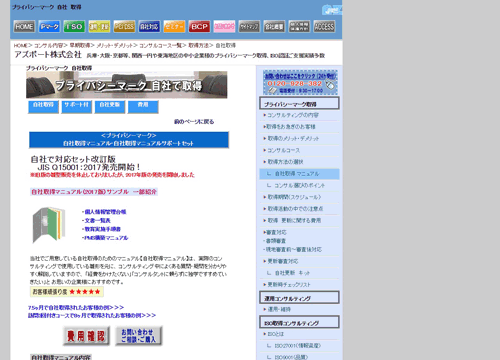500x360 pixels.
Task: Open sidebar item 更新審査対応
Action: (x=283, y=261)
